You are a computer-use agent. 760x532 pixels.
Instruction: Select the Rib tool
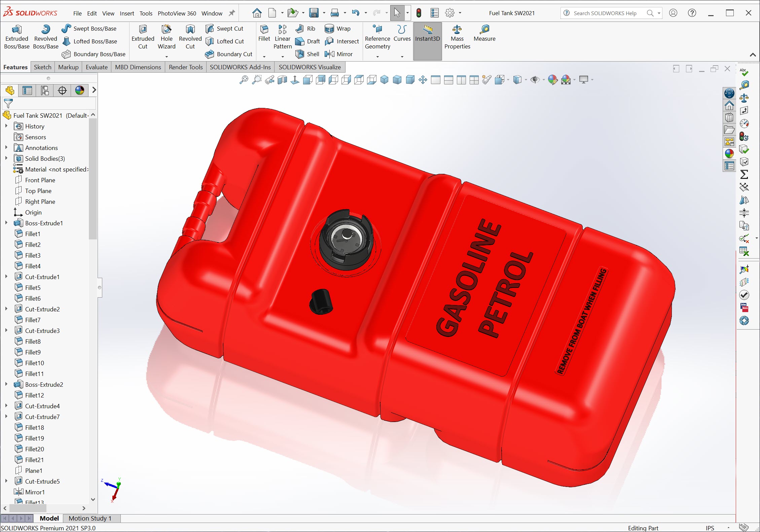(305, 29)
